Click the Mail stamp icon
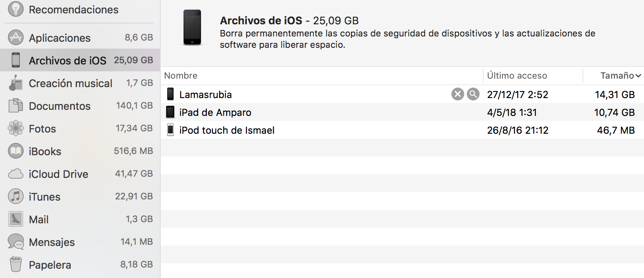 pyautogui.click(x=16, y=219)
